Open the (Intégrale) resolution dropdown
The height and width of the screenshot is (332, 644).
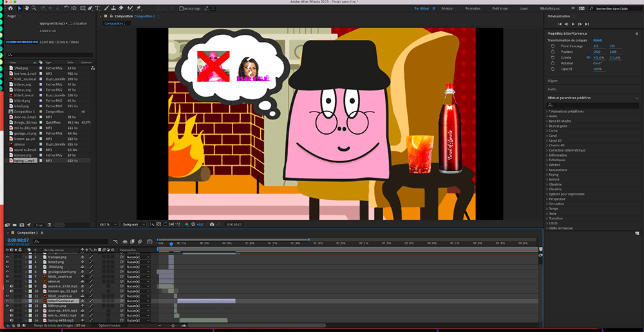133,224
